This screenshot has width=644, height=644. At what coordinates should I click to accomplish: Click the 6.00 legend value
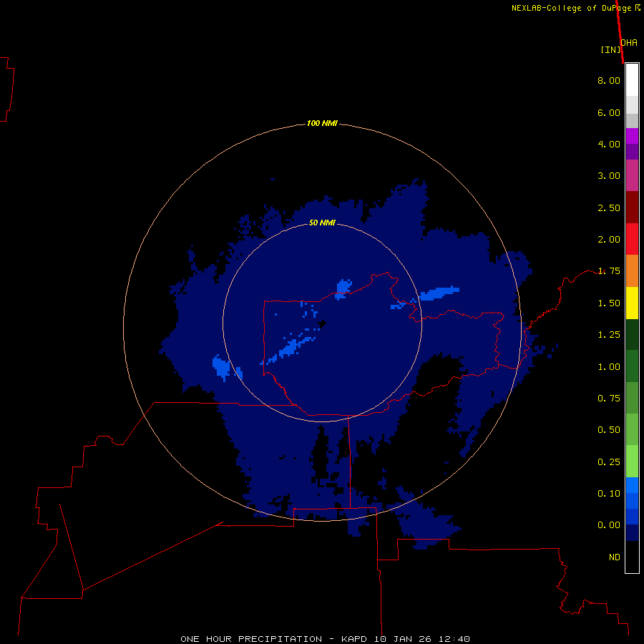pyautogui.click(x=609, y=112)
